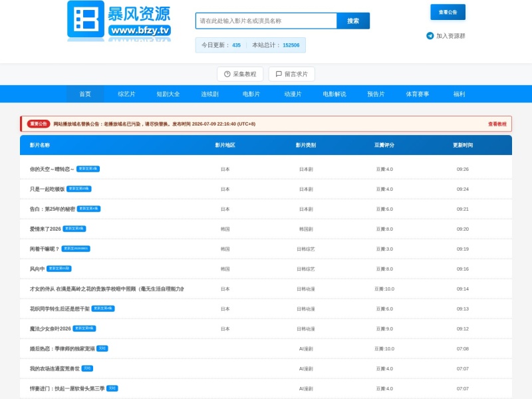
Task: Click the www.bfzy.tv site logo text
Action: [x=140, y=31]
